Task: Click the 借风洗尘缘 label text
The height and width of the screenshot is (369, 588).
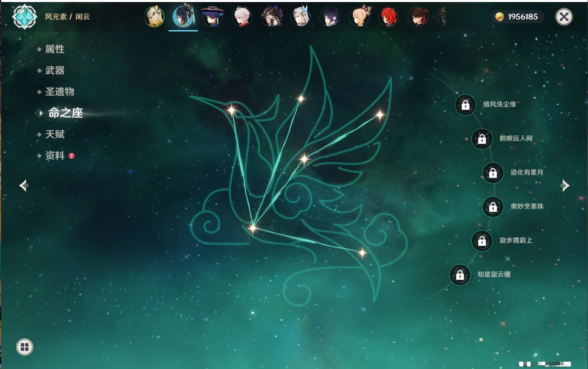Action: [x=500, y=104]
